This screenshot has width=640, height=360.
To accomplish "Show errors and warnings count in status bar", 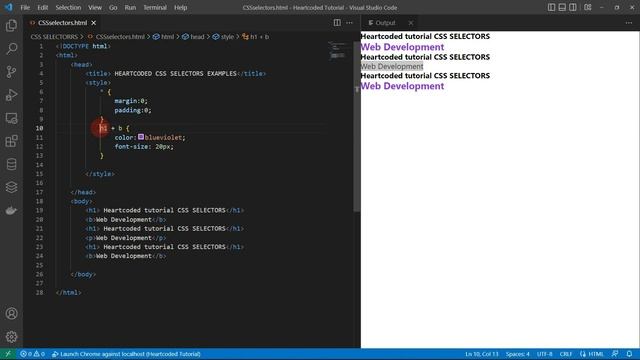I will (x=32, y=354).
